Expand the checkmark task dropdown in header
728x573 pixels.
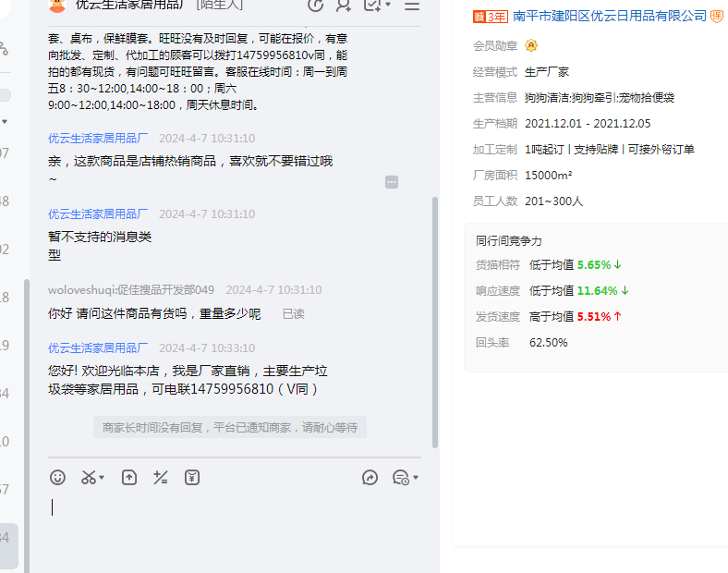point(387,6)
